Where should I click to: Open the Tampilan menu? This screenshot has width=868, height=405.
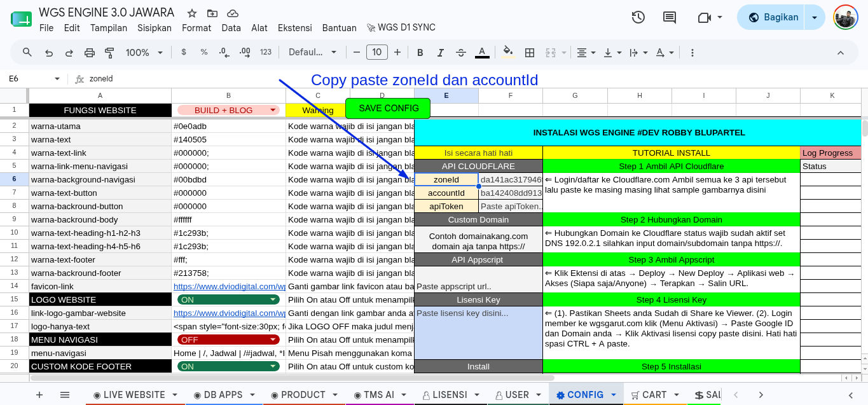pos(109,28)
